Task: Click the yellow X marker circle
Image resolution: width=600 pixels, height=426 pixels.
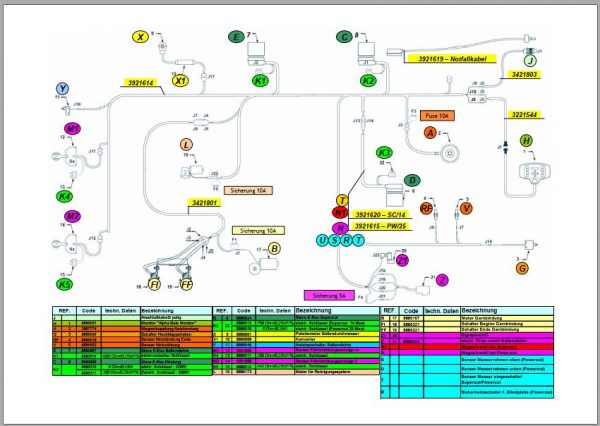Action: tap(140, 37)
